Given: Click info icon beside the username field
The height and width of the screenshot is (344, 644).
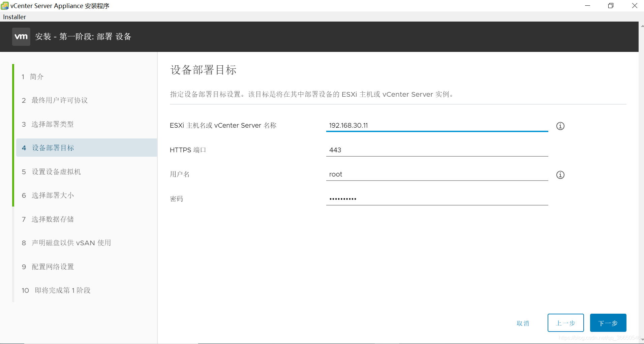Looking at the screenshot, I should coord(560,175).
